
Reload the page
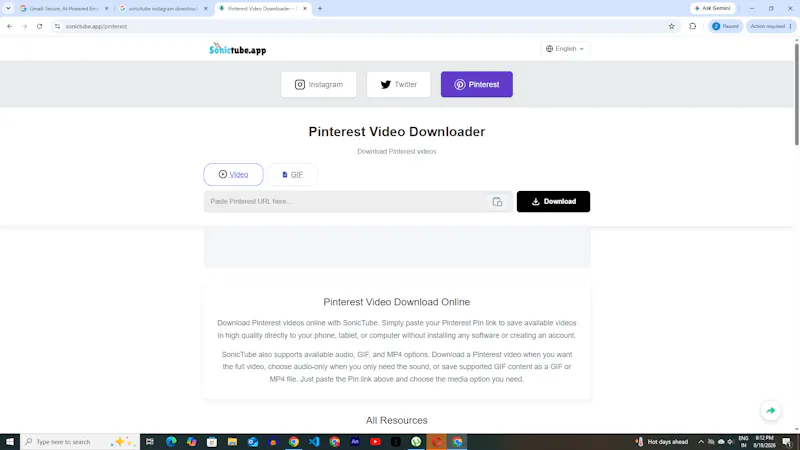tap(39, 26)
